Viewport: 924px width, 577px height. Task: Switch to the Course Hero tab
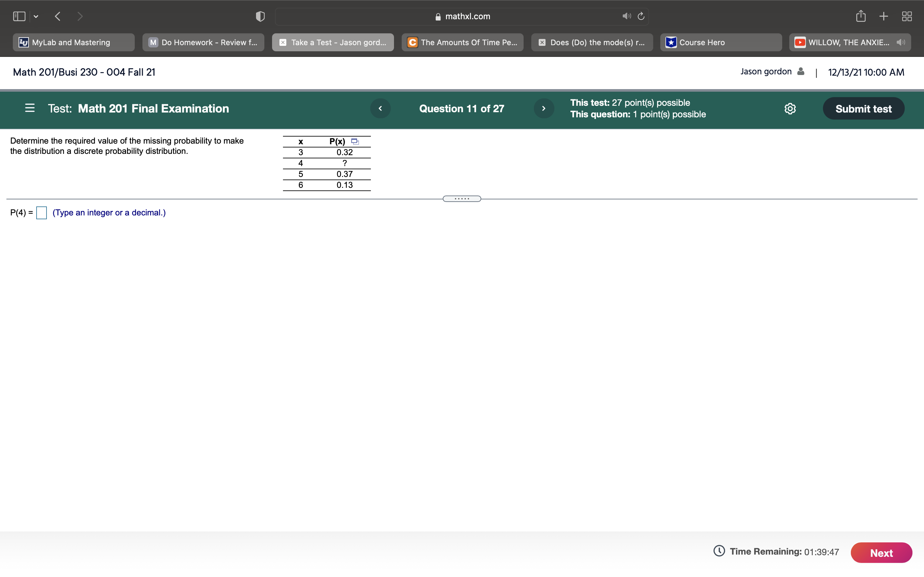[721, 42]
